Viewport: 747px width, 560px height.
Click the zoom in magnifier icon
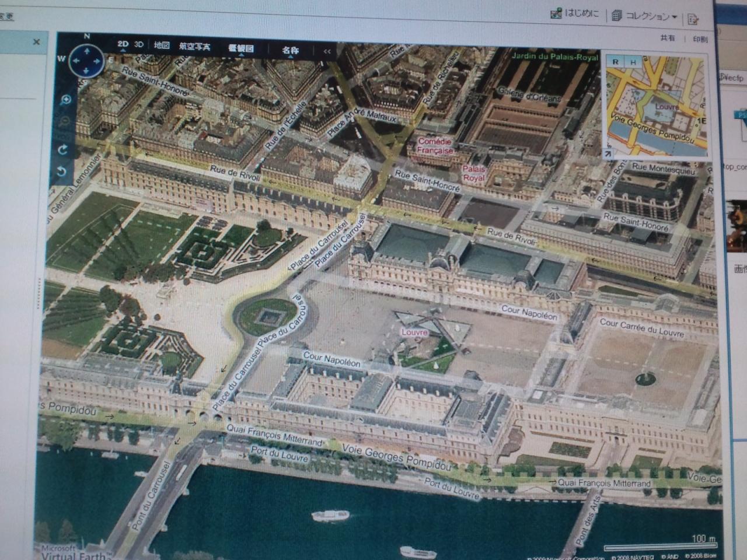pyautogui.click(x=65, y=100)
